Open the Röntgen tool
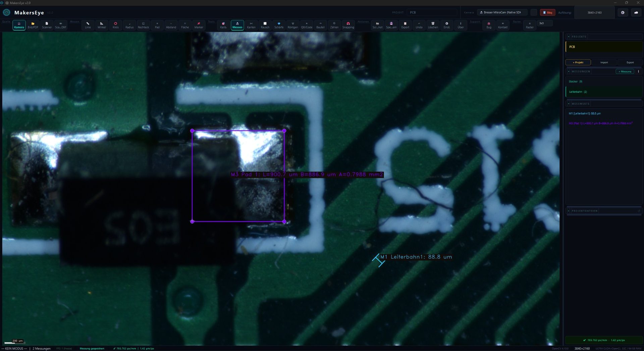 pyautogui.click(x=292, y=25)
